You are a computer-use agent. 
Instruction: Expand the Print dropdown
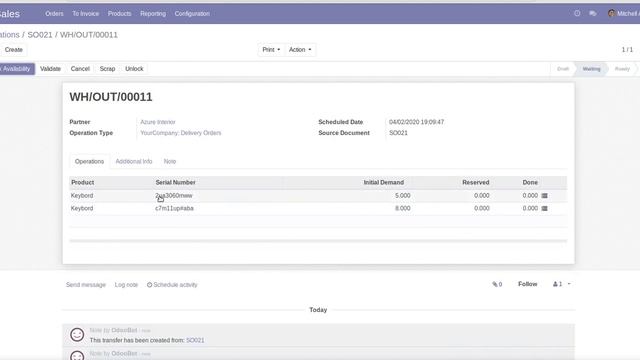click(x=271, y=49)
